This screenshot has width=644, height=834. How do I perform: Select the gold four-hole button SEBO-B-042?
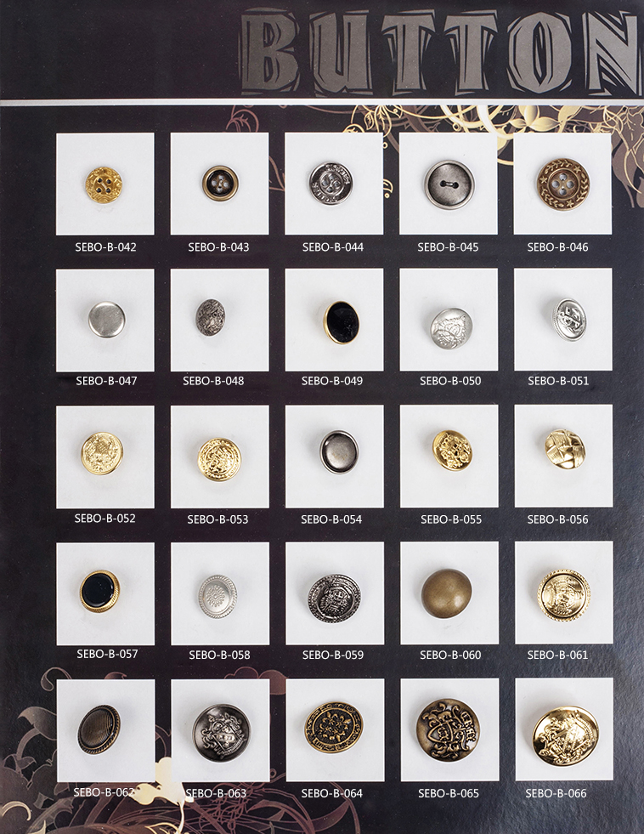pos(105,185)
